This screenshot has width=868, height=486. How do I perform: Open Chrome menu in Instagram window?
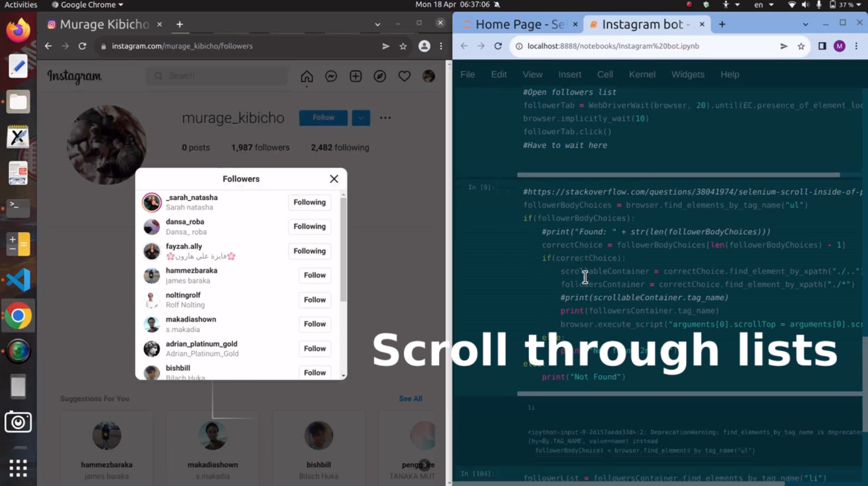click(441, 46)
